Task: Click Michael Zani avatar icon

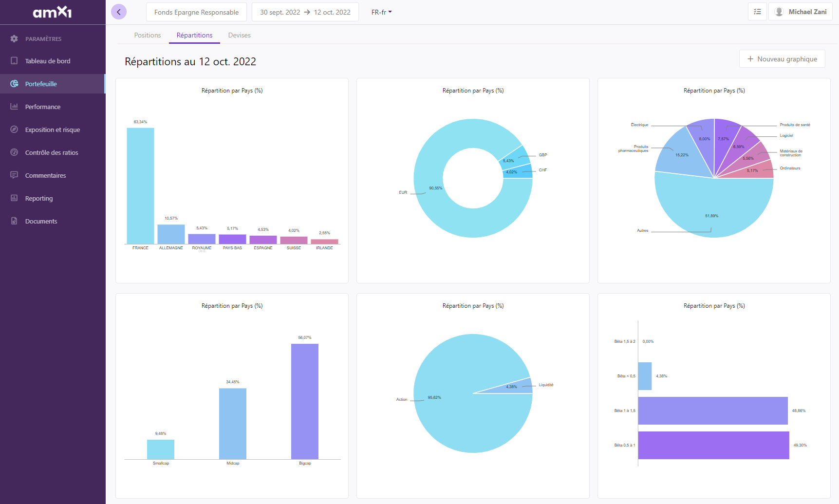Action: [x=779, y=12]
